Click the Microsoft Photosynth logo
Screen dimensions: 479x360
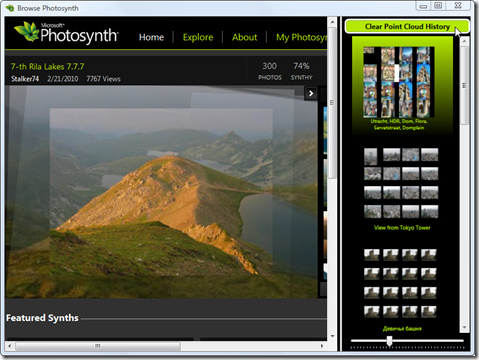66,33
